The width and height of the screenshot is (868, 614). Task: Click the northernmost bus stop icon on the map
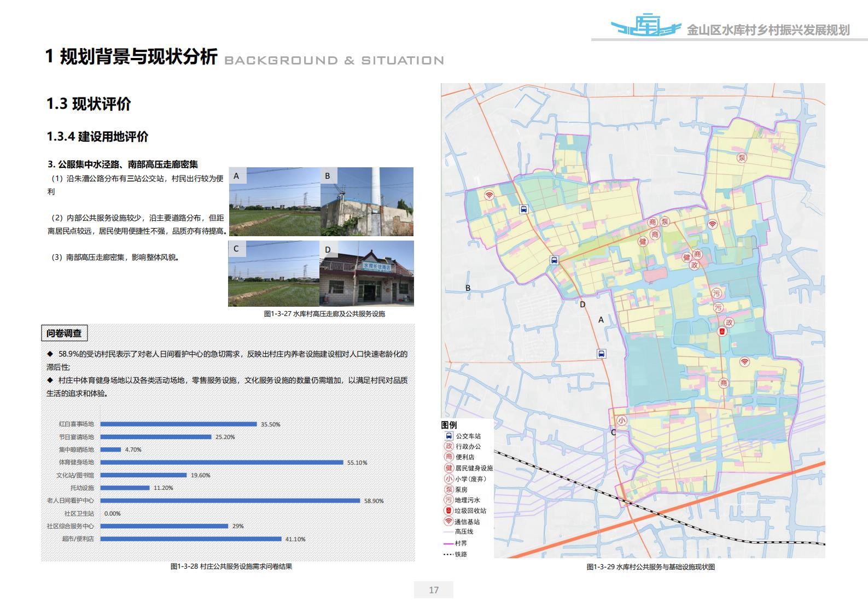(x=523, y=209)
